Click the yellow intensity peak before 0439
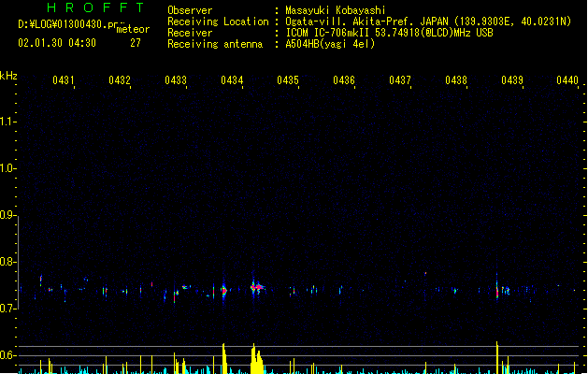588x374 pixels. click(497, 357)
